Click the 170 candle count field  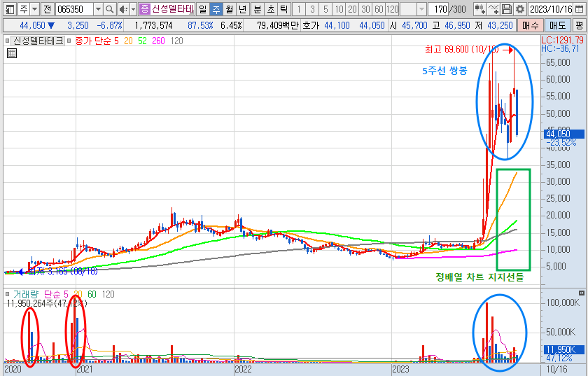(x=440, y=9)
